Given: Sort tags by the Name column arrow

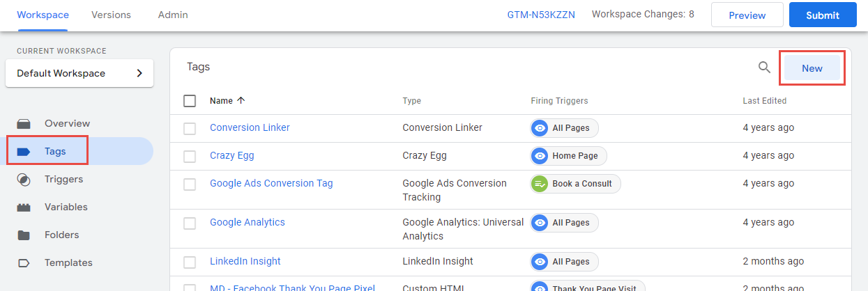Looking at the screenshot, I should tap(241, 100).
